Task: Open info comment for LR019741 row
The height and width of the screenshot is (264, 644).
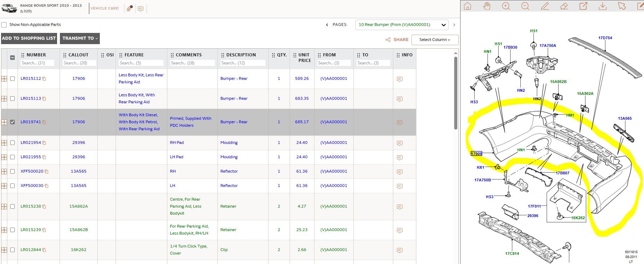Action: point(400,123)
